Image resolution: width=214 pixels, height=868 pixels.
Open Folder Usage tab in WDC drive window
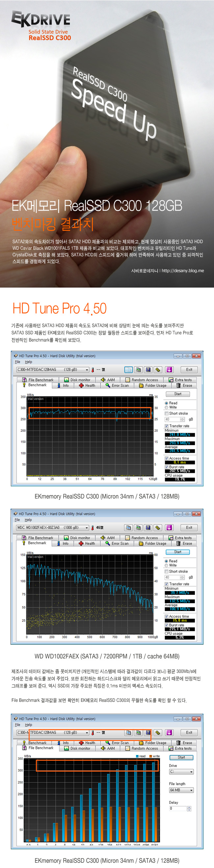point(153,544)
